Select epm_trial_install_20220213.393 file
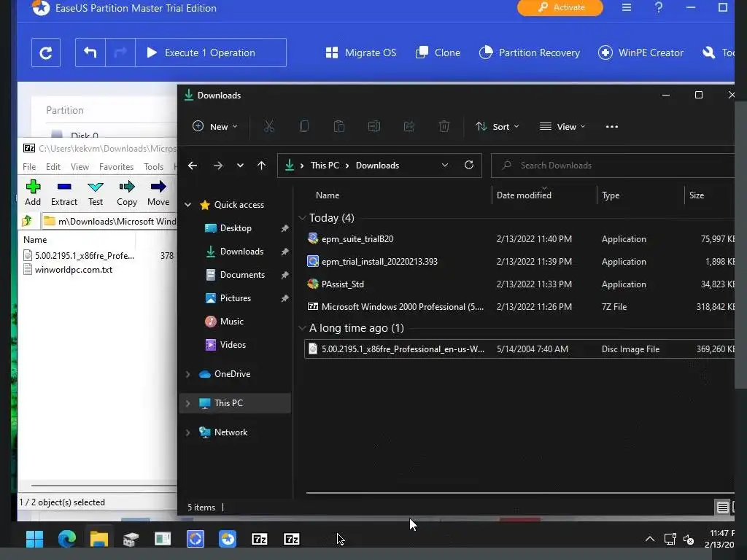The width and height of the screenshot is (747, 560). pyautogui.click(x=519, y=262)
